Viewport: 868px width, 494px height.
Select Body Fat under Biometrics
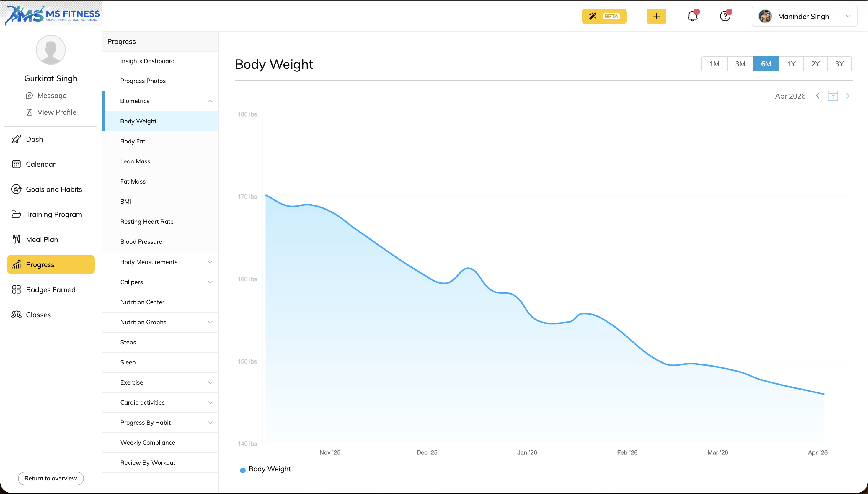(133, 141)
